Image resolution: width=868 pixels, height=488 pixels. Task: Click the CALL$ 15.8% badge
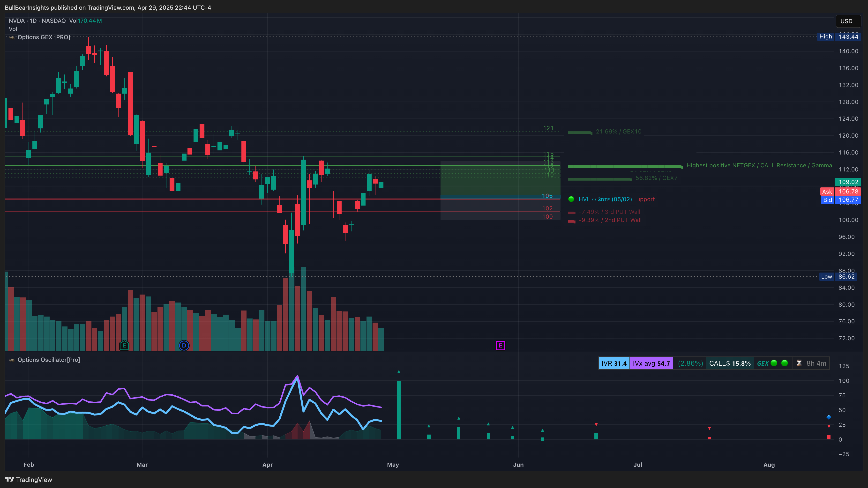click(730, 363)
